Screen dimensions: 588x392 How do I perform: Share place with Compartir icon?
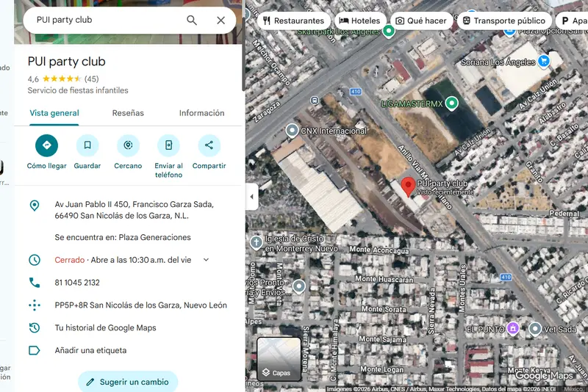[209, 145]
